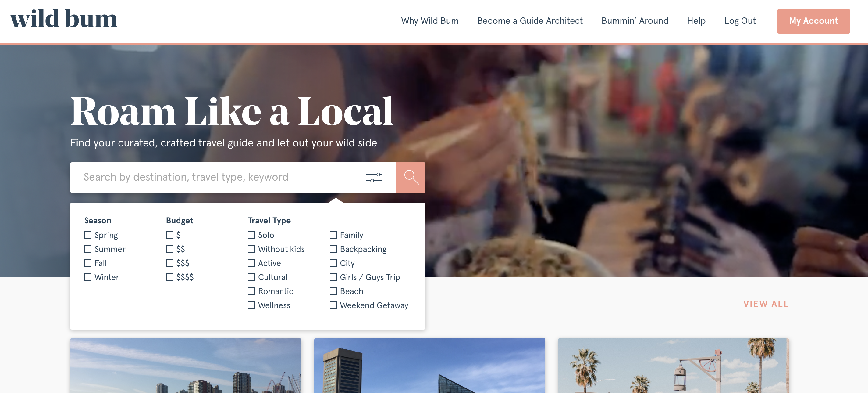Viewport: 868px width, 393px height.
Task: Check Girls / Guys Trip option
Action: click(x=333, y=277)
